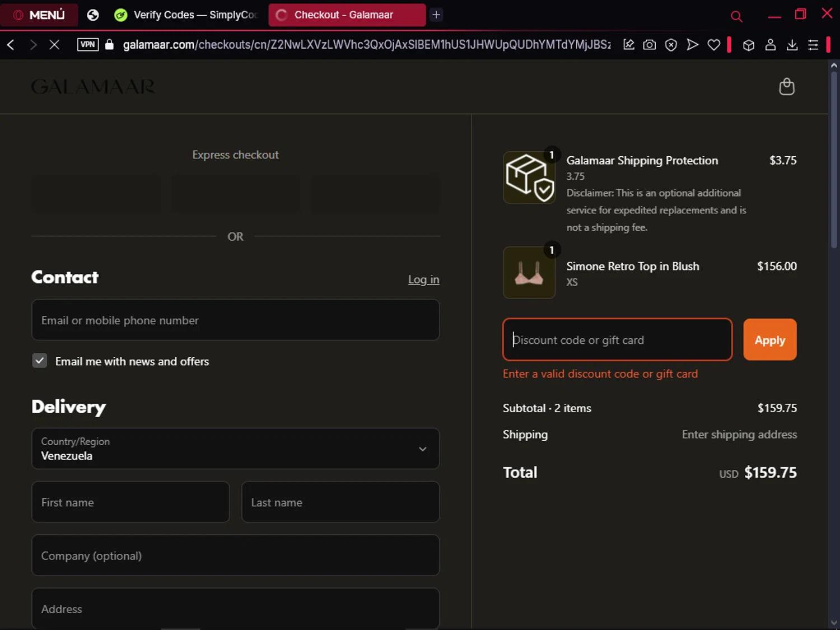Open a new tab with plus button

pyautogui.click(x=436, y=15)
